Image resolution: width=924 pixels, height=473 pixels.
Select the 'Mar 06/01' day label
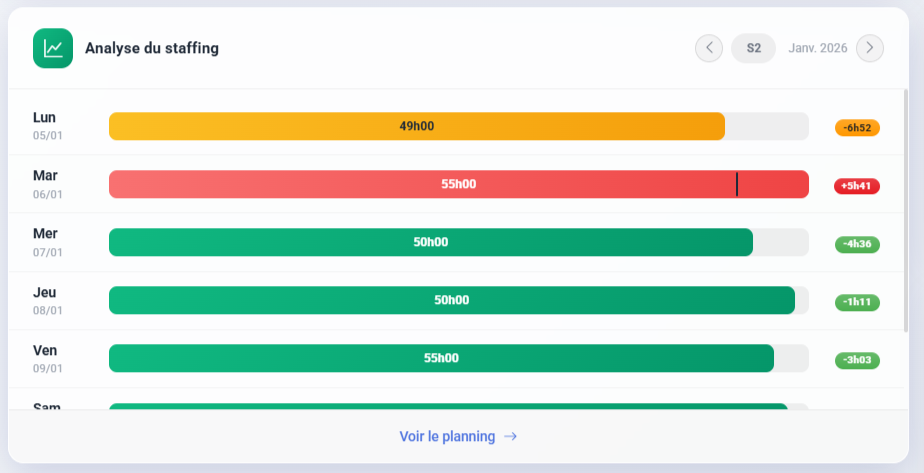(47, 183)
